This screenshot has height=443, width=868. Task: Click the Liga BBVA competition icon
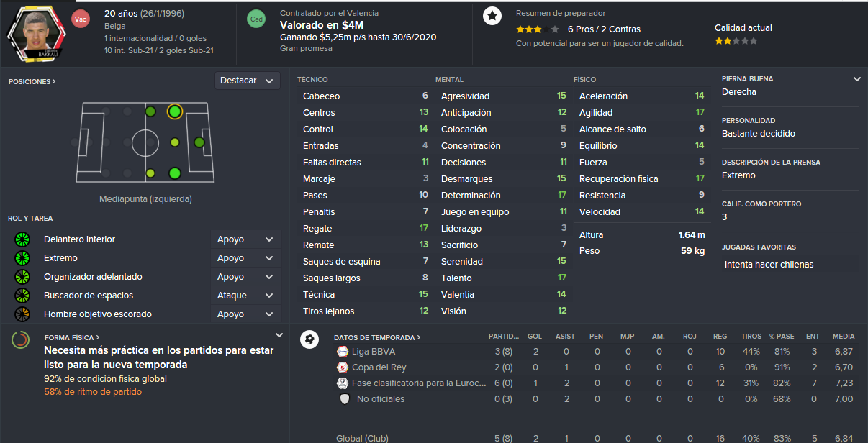click(x=343, y=352)
